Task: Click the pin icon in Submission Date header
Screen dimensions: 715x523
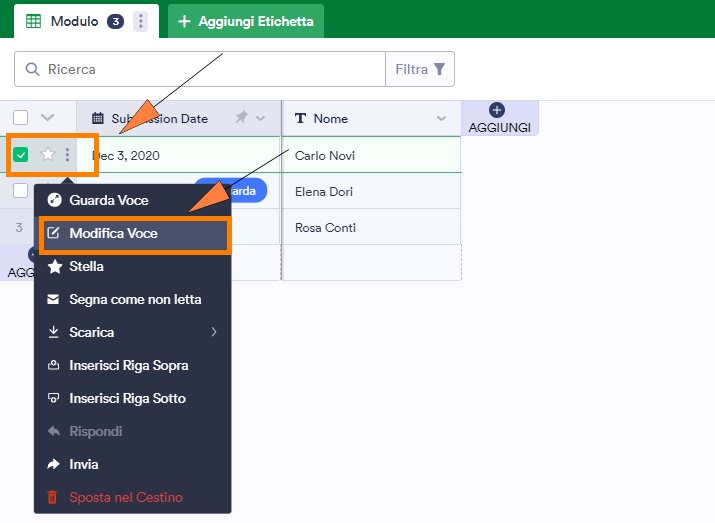Action: (241, 118)
